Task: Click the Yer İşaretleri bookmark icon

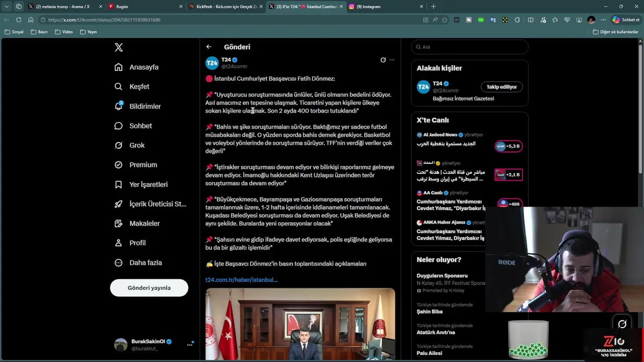Action: click(x=118, y=185)
